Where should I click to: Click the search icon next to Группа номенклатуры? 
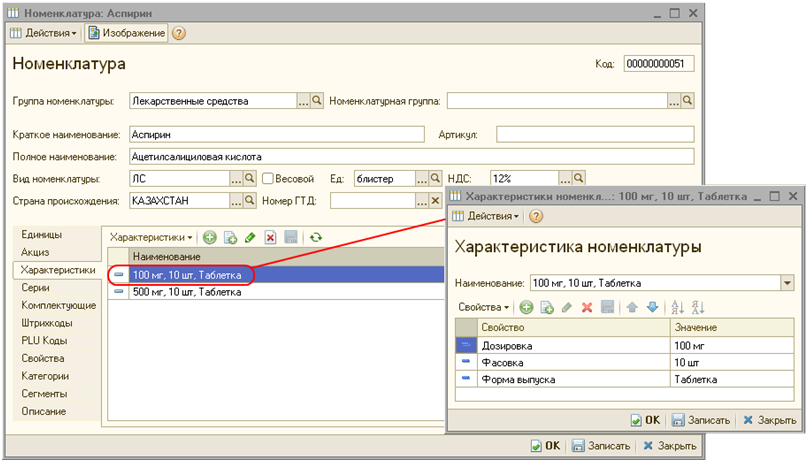click(x=317, y=101)
